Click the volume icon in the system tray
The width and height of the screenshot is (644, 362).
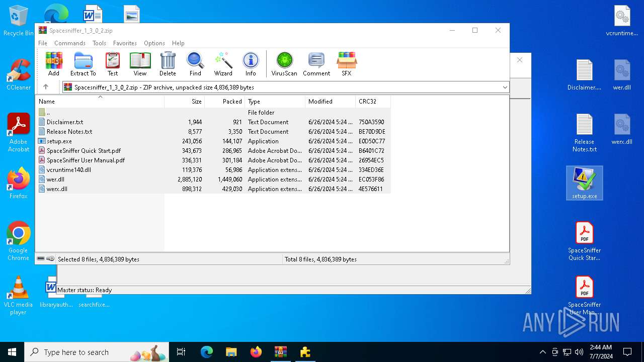(x=579, y=352)
